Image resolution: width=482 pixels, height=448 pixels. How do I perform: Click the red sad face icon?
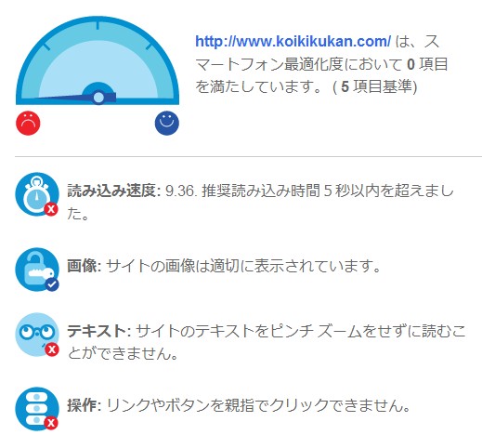28,123
